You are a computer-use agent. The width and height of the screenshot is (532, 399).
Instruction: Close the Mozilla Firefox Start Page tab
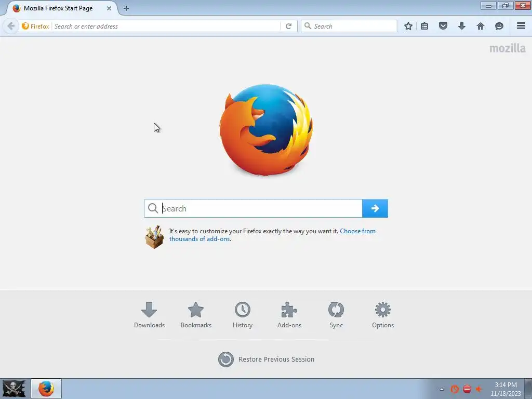(109, 8)
